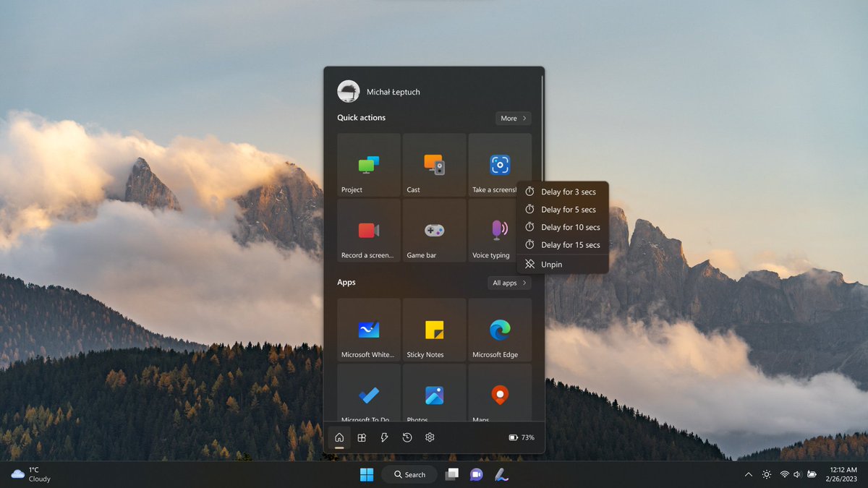The image size is (868, 488).
Task: Open the Wi-Fi tray icon
Action: click(784, 474)
